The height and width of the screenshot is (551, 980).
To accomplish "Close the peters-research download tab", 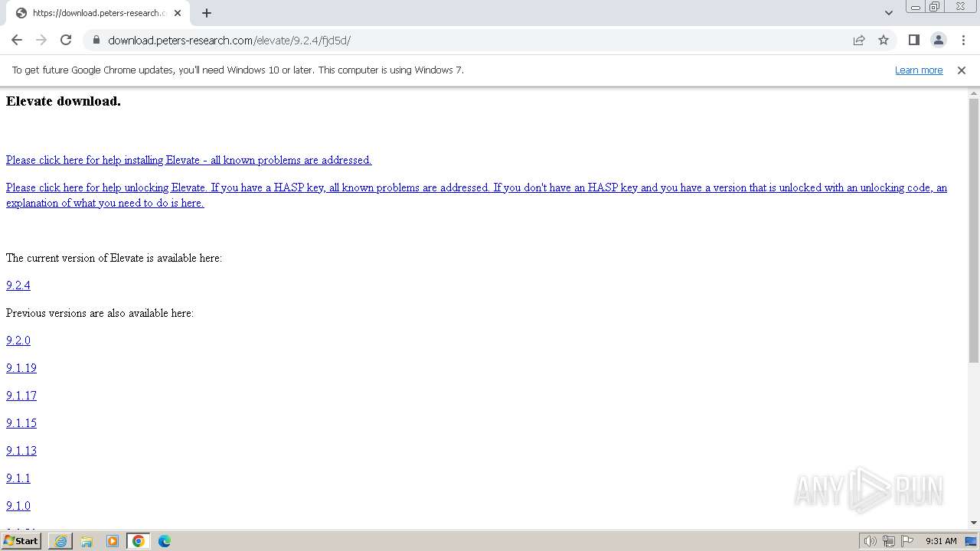I will pos(178,13).
